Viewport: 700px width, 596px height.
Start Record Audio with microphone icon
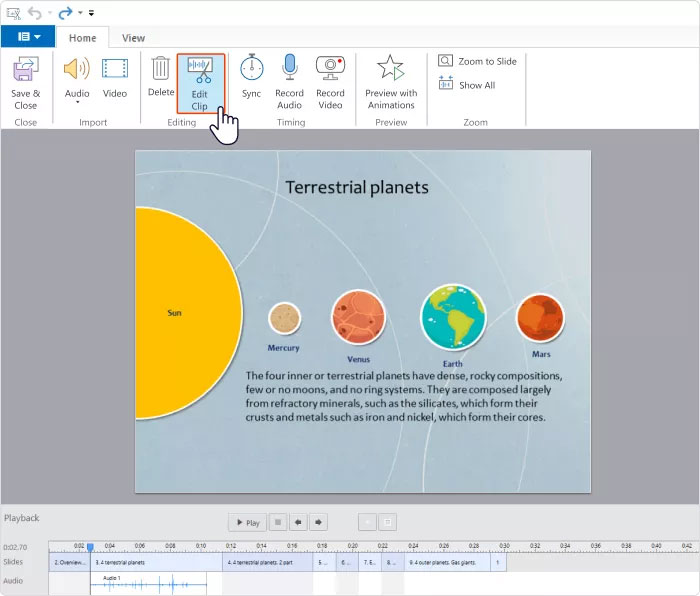point(289,82)
